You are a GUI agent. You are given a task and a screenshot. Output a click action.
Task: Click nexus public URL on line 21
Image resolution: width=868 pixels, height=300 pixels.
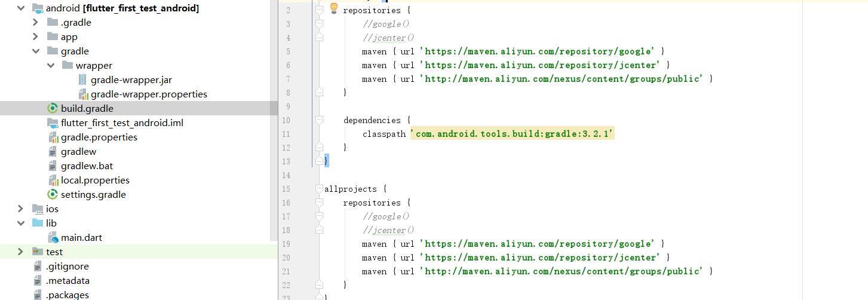coord(562,271)
